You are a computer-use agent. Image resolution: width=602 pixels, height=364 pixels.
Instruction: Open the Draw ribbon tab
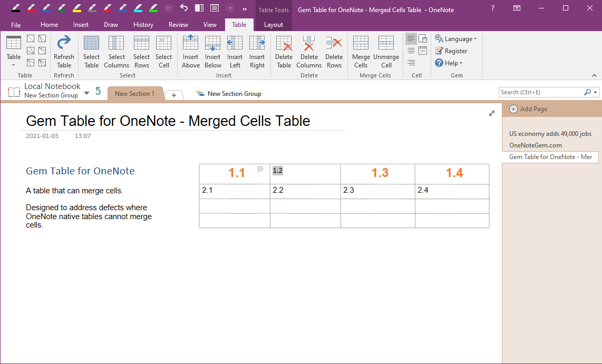click(x=111, y=24)
